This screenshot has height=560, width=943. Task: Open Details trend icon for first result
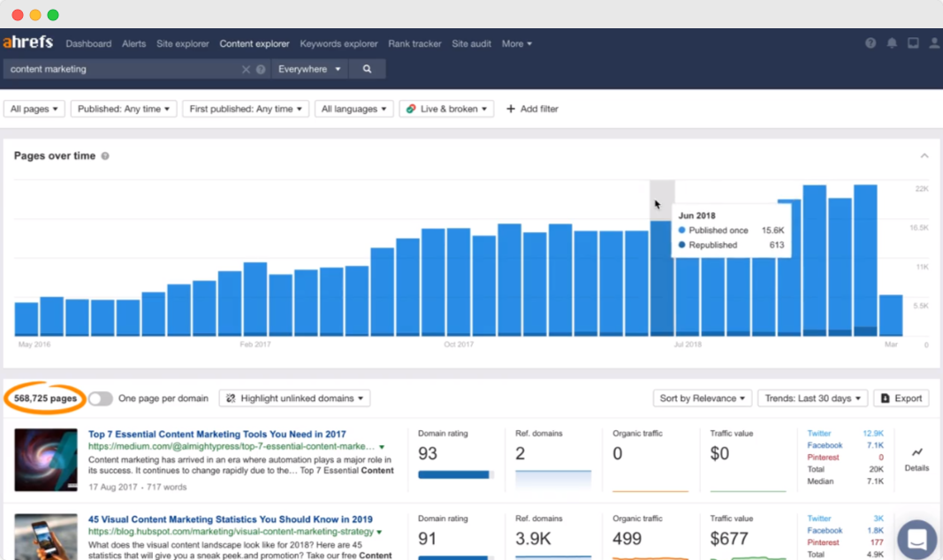(916, 459)
